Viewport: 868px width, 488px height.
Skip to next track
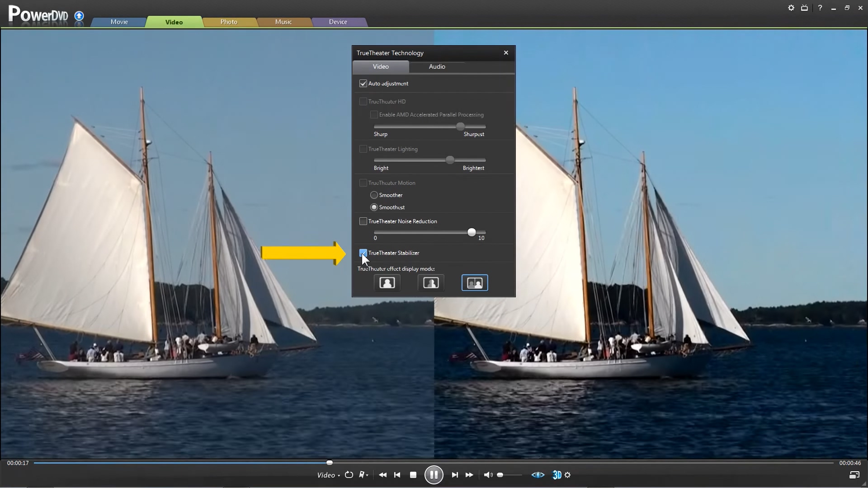[x=455, y=475]
